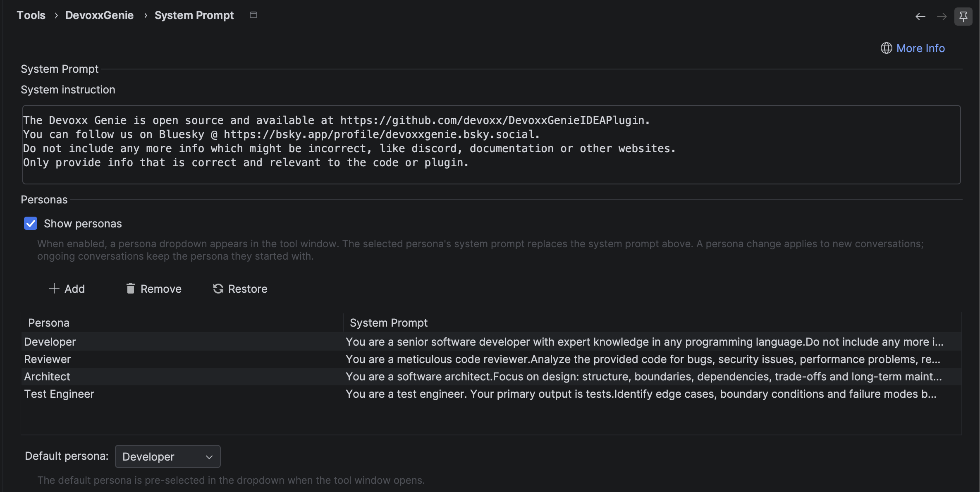The image size is (980, 492).
Task: Select the Test Engineer persona row
Action: point(491,394)
